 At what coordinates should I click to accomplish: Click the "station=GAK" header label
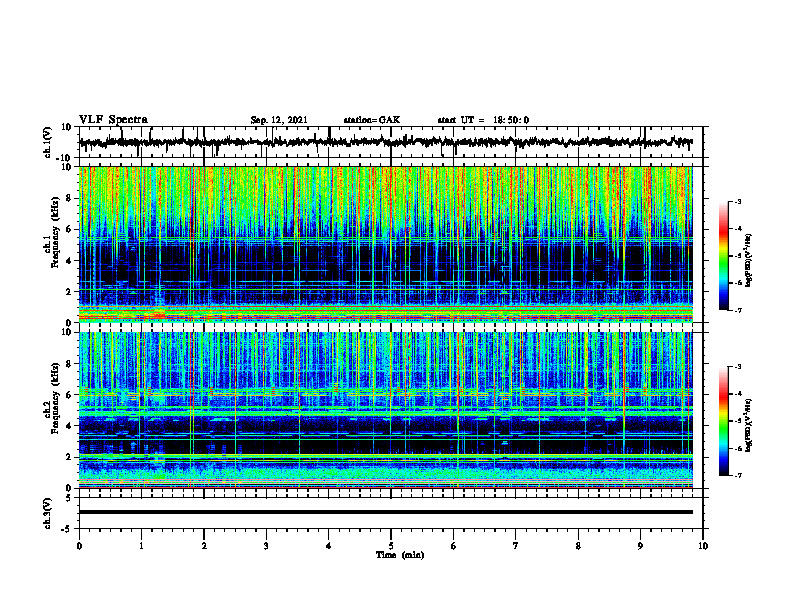pos(372,120)
